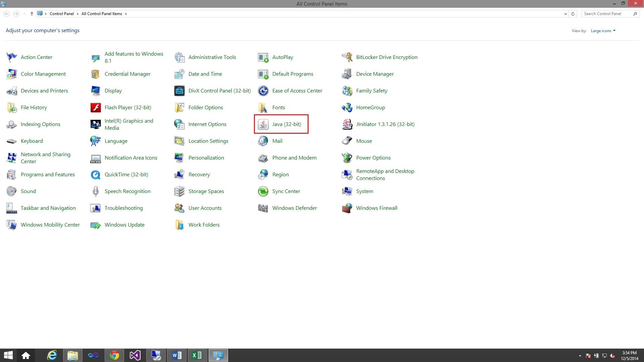Open Administrative Tools link
Image resolution: width=644 pixels, height=362 pixels.
(x=212, y=57)
